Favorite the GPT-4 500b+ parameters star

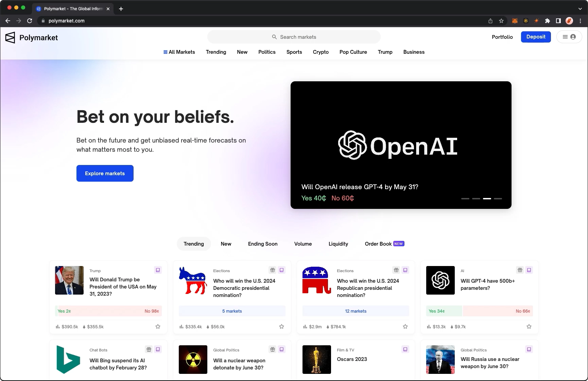[x=529, y=327]
